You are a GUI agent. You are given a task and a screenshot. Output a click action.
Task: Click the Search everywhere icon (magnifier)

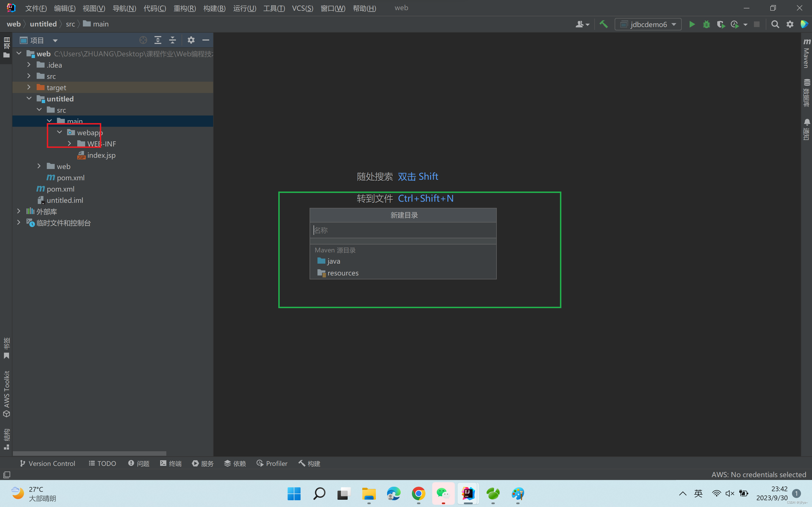coord(775,24)
